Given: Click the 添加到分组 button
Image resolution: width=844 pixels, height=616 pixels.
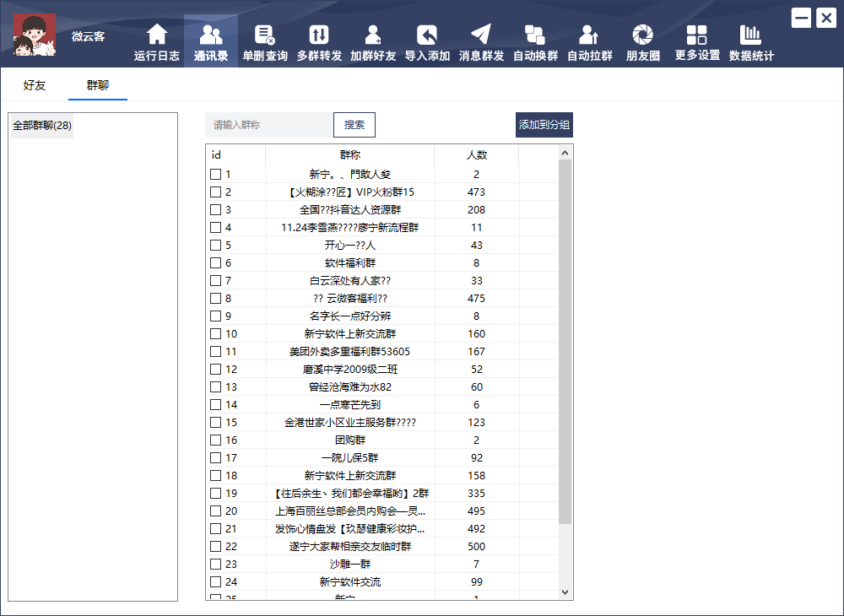Looking at the screenshot, I should [544, 125].
